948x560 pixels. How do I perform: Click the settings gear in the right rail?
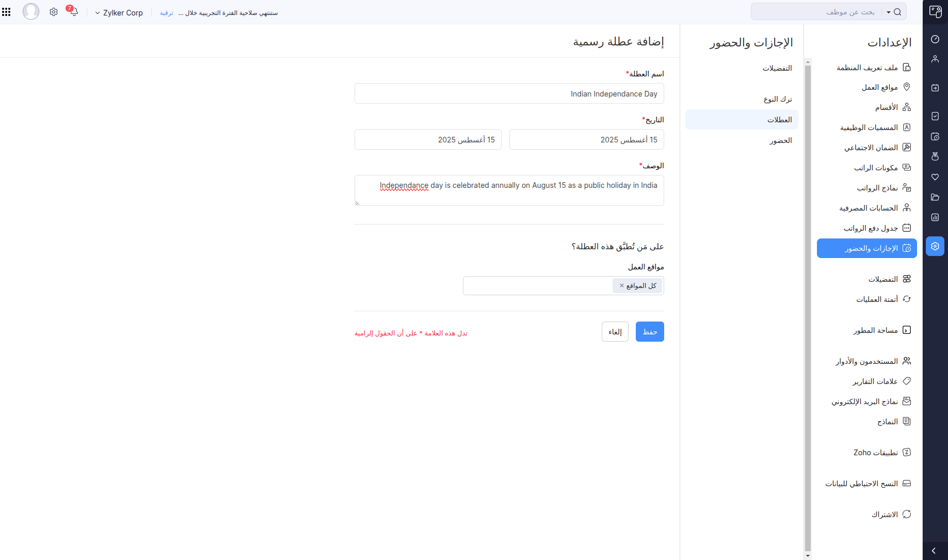pyautogui.click(x=935, y=246)
